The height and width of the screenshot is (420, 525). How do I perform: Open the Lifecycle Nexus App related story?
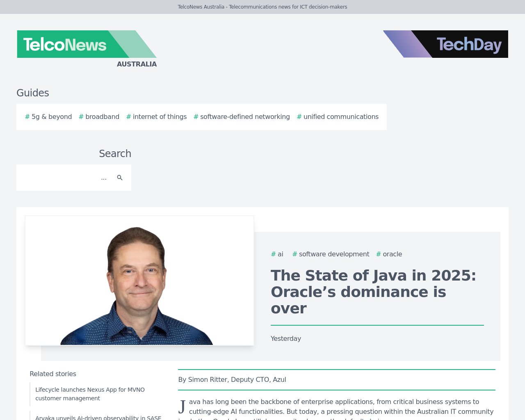click(x=90, y=394)
